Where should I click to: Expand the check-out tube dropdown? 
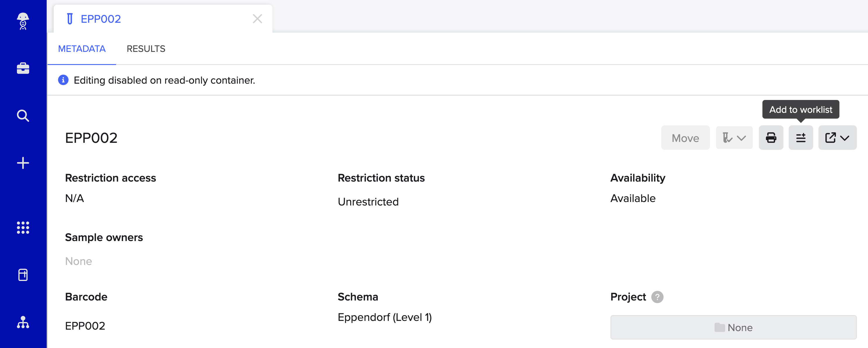(734, 138)
